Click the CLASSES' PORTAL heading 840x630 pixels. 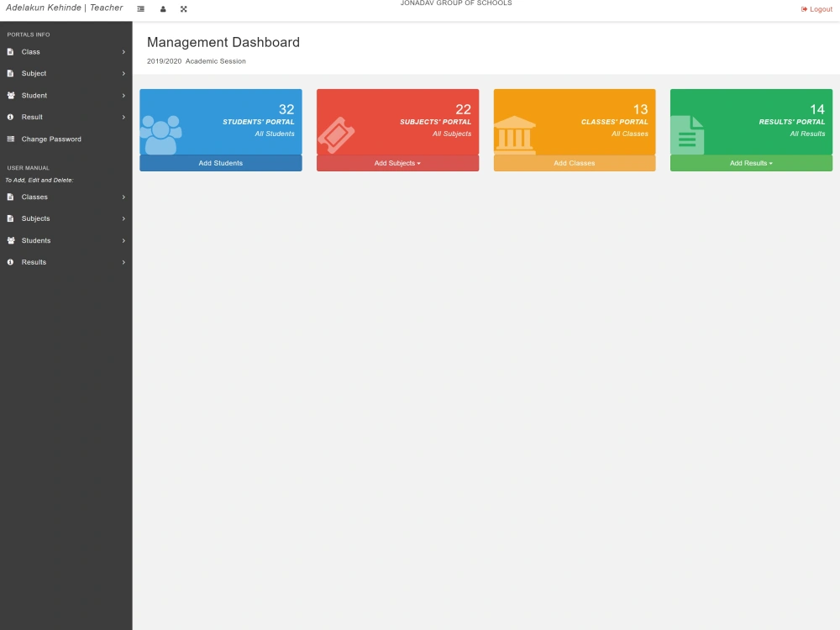[615, 122]
